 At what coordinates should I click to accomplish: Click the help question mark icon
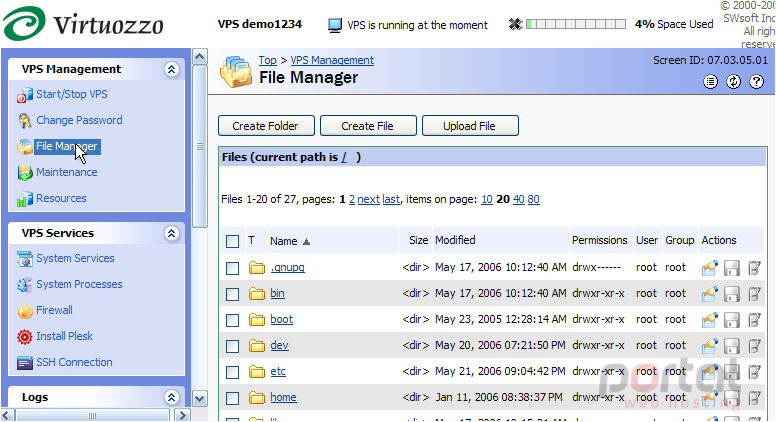click(x=756, y=82)
